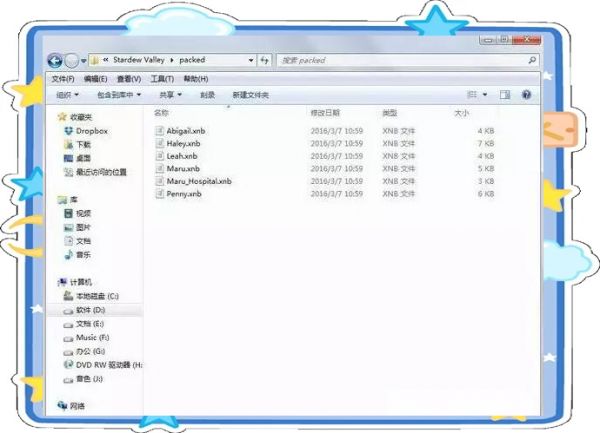This screenshot has width=600, height=433.
Task: Select Stardew Valley in the address path
Action: (x=139, y=60)
